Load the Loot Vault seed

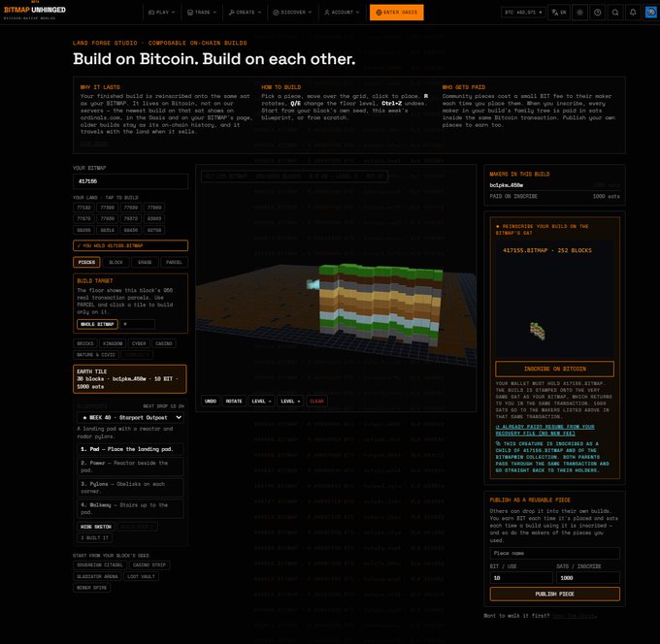click(x=141, y=576)
